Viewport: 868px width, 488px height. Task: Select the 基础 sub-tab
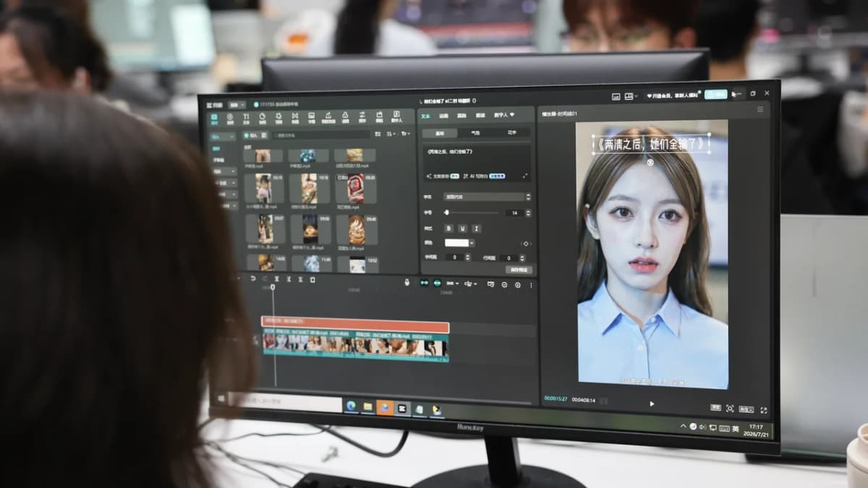point(440,133)
